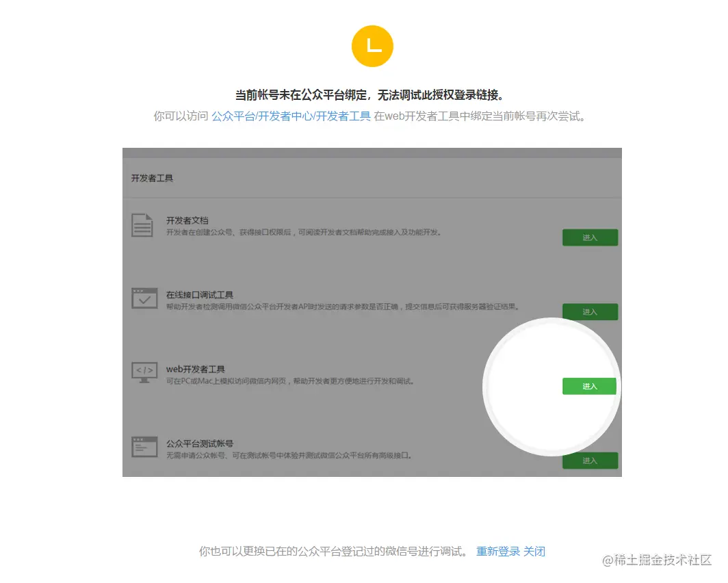
Task: Click the 进入 button for 在线接口调试工具
Action: (x=590, y=312)
